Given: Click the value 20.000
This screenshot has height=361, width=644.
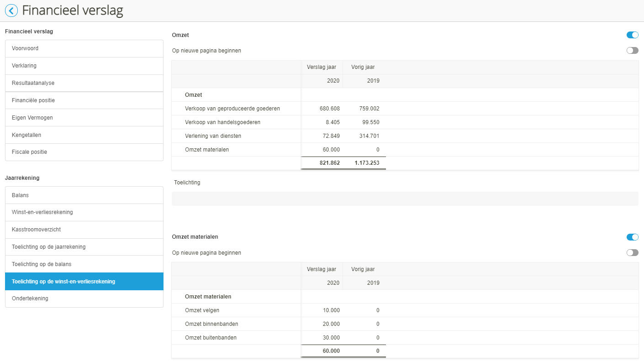Looking at the screenshot, I should [332, 324].
